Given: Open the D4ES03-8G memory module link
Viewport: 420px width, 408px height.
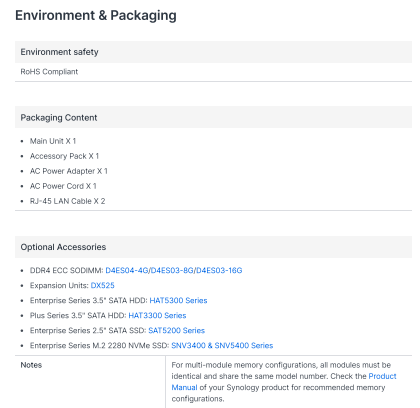Looking at the screenshot, I should point(172,270).
